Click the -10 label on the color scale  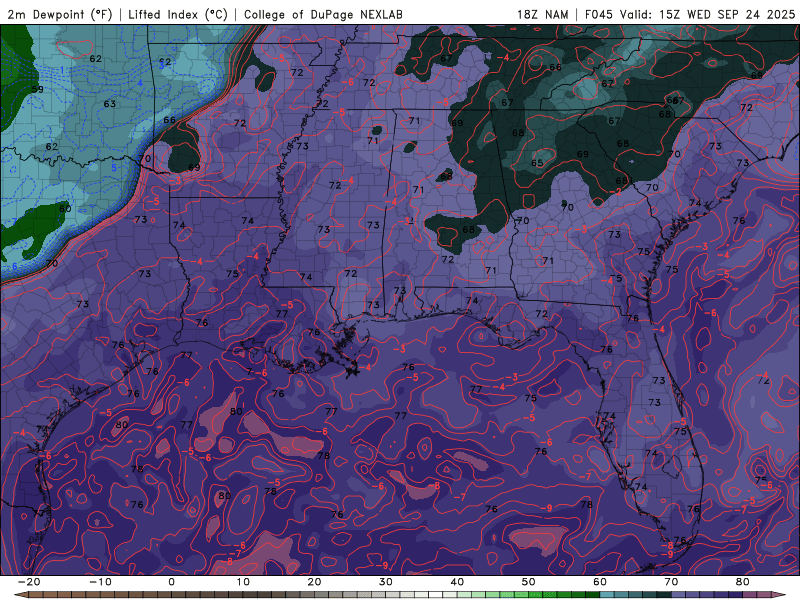(100, 582)
